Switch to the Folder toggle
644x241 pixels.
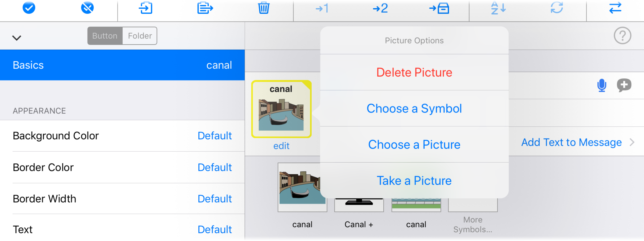click(x=139, y=36)
